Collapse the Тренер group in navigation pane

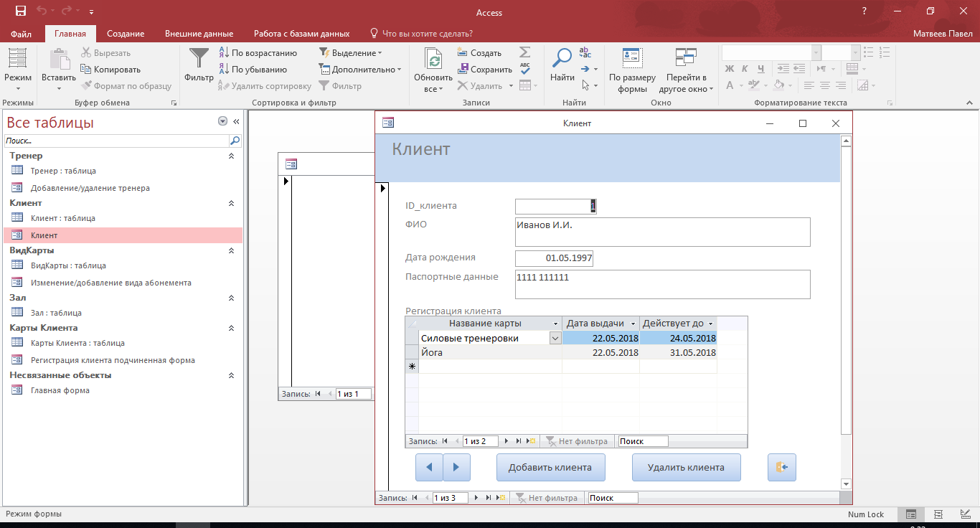click(x=231, y=156)
